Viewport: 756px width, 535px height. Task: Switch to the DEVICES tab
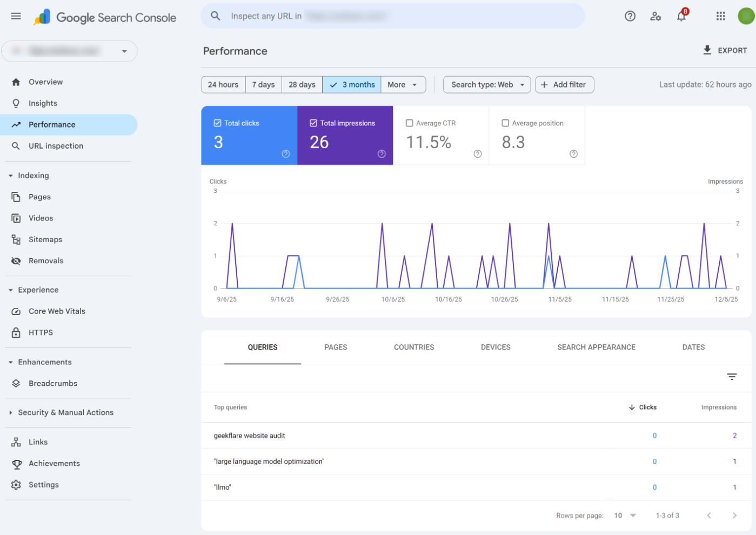pyautogui.click(x=495, y=347)
